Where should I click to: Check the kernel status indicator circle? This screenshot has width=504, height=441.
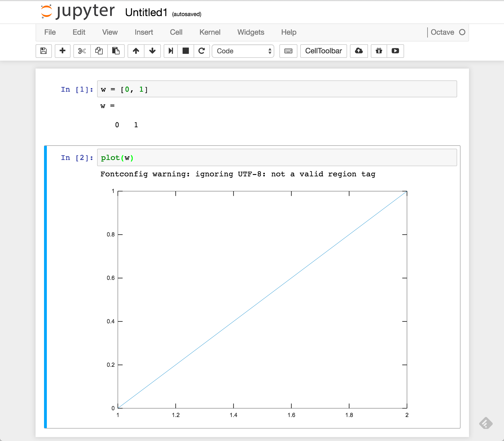(463, 32)
